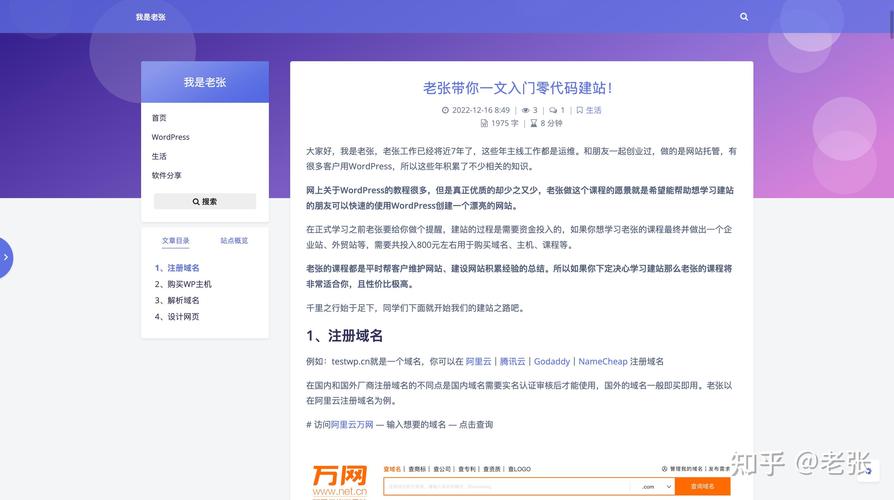Open the 阿里云 link in article

(478, 361)
